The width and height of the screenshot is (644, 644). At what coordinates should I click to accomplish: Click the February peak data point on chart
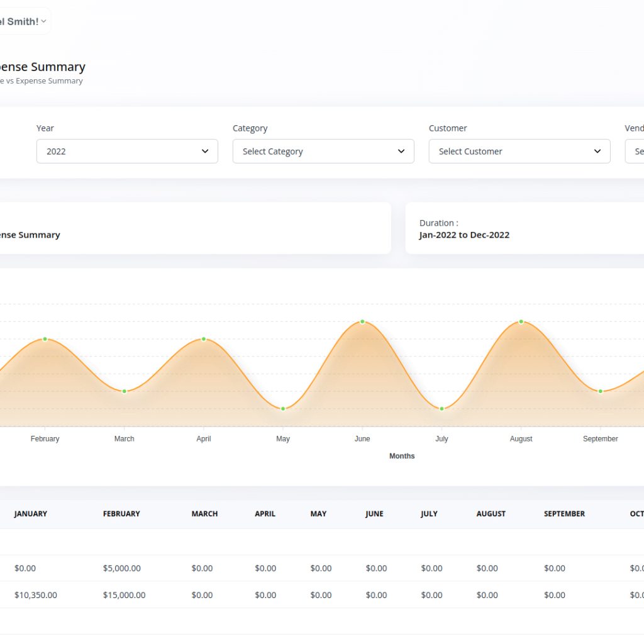[x=45, y=339]
